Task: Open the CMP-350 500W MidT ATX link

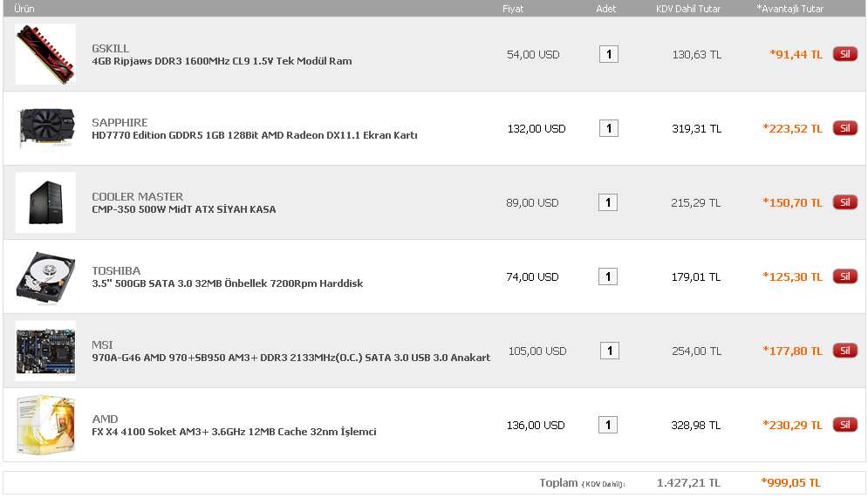Action: pyautogui.click(x=183, y=210)
